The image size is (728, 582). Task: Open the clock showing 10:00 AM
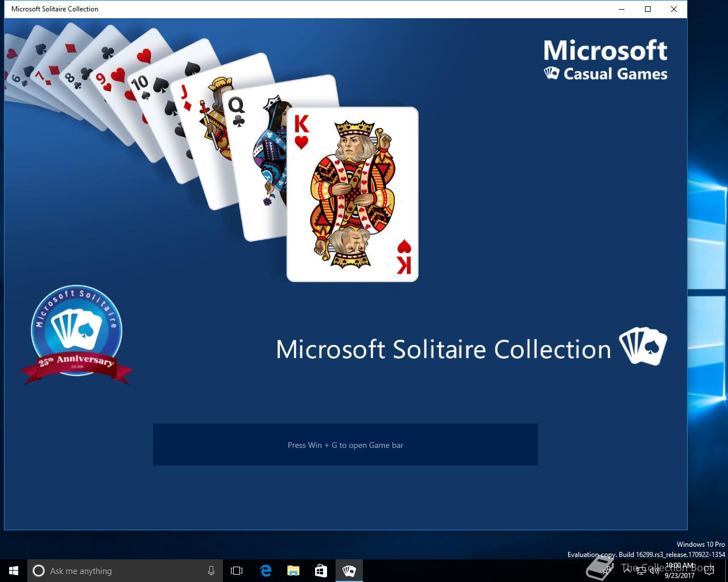click(680, 571)
